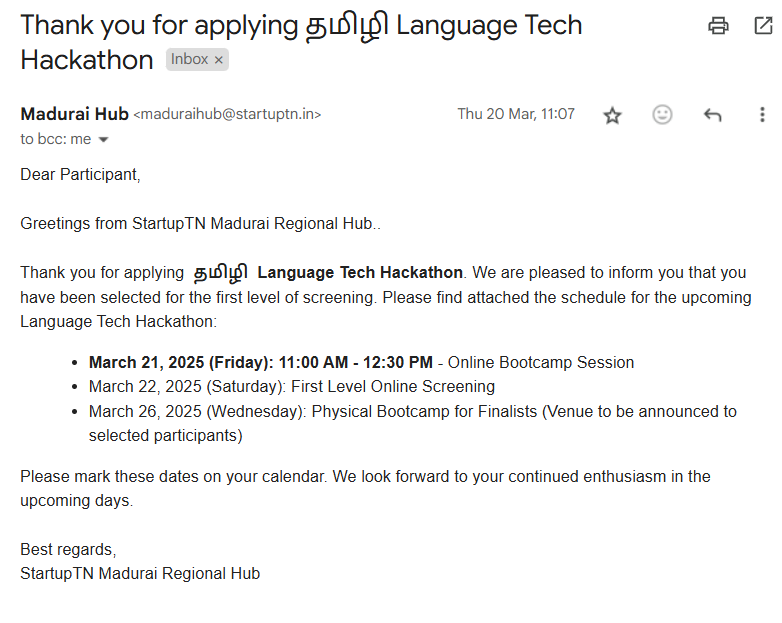Click the March 26 Physical Bootcamp bullet item
This screenshot has height=623, width=782.
point(412,411)
